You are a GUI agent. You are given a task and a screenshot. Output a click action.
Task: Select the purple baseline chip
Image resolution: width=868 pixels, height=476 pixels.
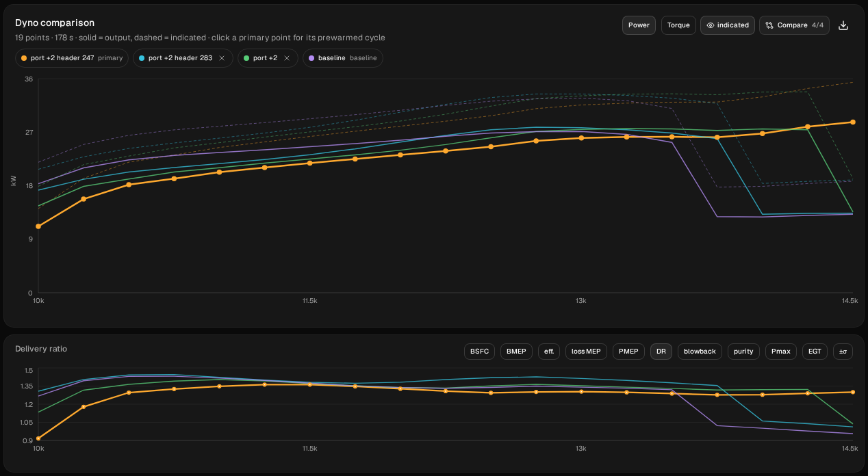(x=342, y=58)
